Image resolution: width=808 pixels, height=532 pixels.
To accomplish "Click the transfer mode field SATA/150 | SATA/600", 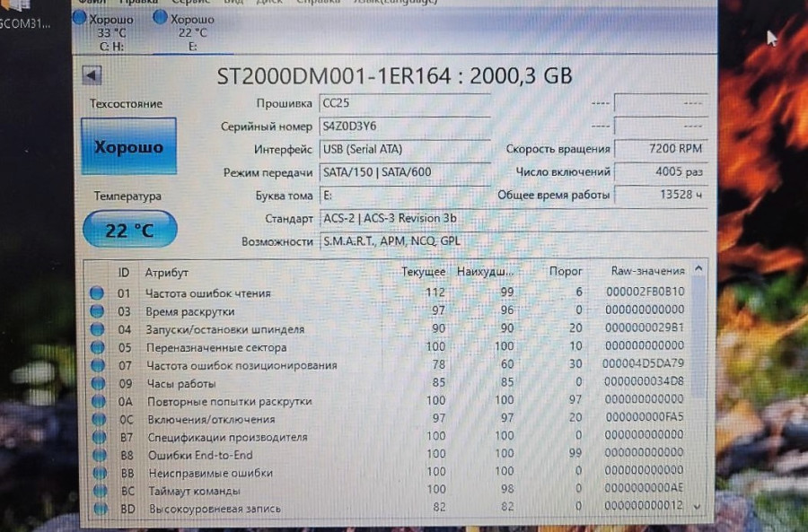I will (x=405, y=172).
